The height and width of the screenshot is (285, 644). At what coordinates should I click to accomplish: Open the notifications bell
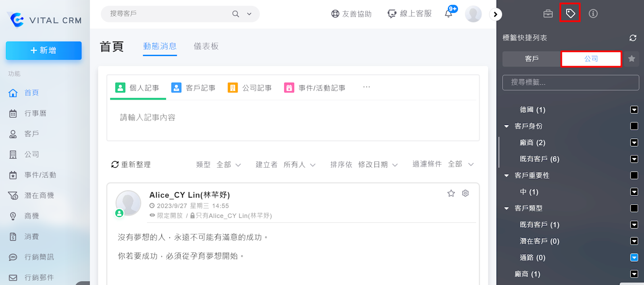[449, 14]
